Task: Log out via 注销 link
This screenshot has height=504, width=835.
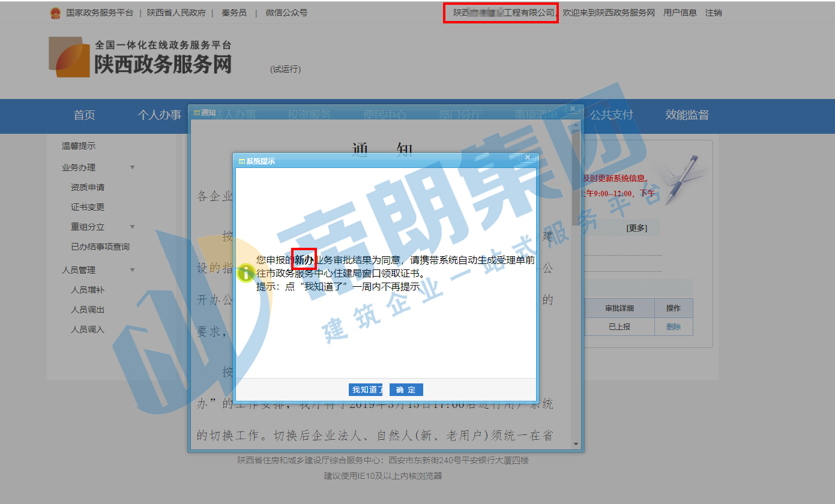Action: pyautogui.click(x=714, y=13)
